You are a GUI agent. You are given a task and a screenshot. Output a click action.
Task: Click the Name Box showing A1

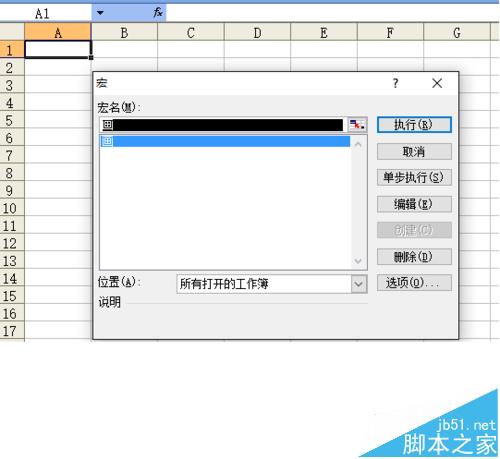click(x=46, y=13)
